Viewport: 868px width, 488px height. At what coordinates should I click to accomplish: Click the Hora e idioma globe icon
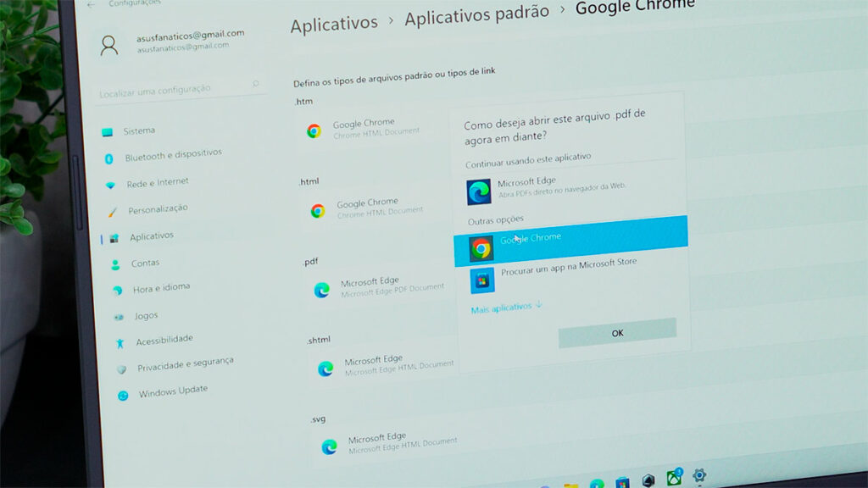pyautogui.click(x=117, y=290)
